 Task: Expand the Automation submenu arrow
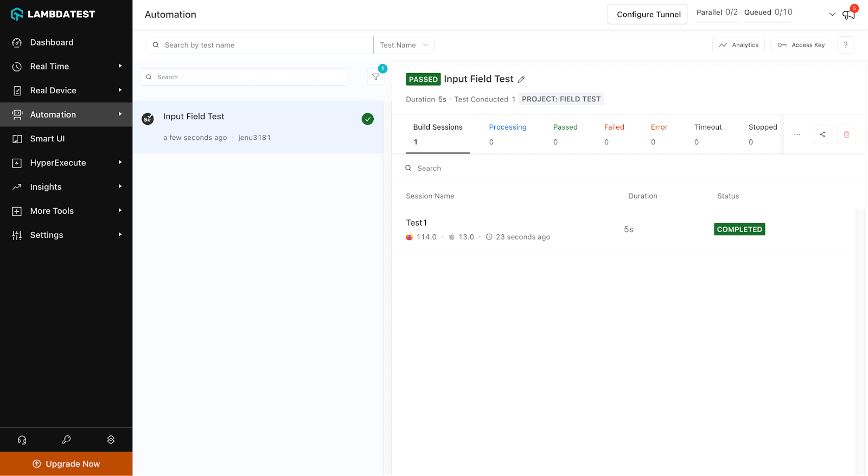(120, 114)
